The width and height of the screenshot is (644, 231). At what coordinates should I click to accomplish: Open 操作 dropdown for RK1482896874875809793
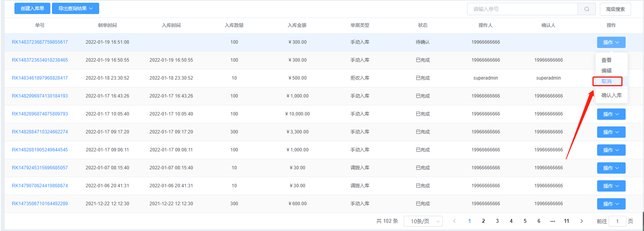click(x=611, y=114)
